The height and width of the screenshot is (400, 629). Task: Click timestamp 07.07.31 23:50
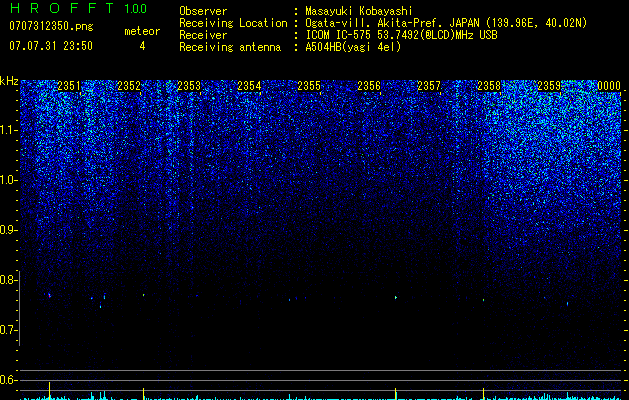pos(51,46)
